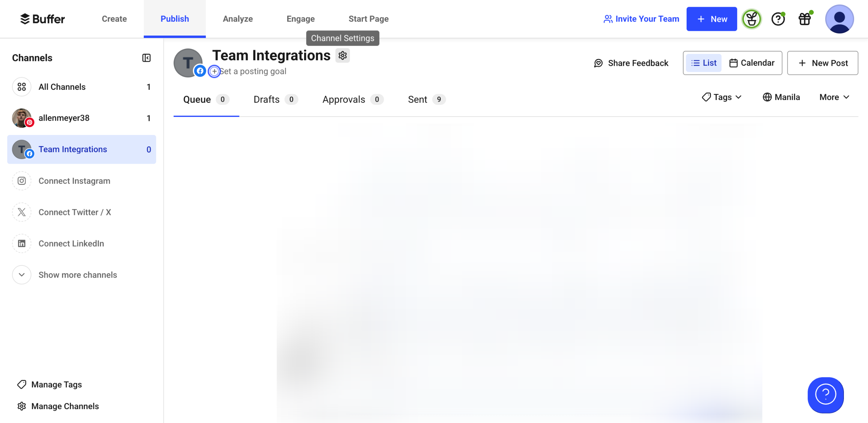Select the allenmeyer38 Pinterest channel
Image resolution: width=868 pixels, height=423 pixels.
pyautogui.click(x=82, y=118)
